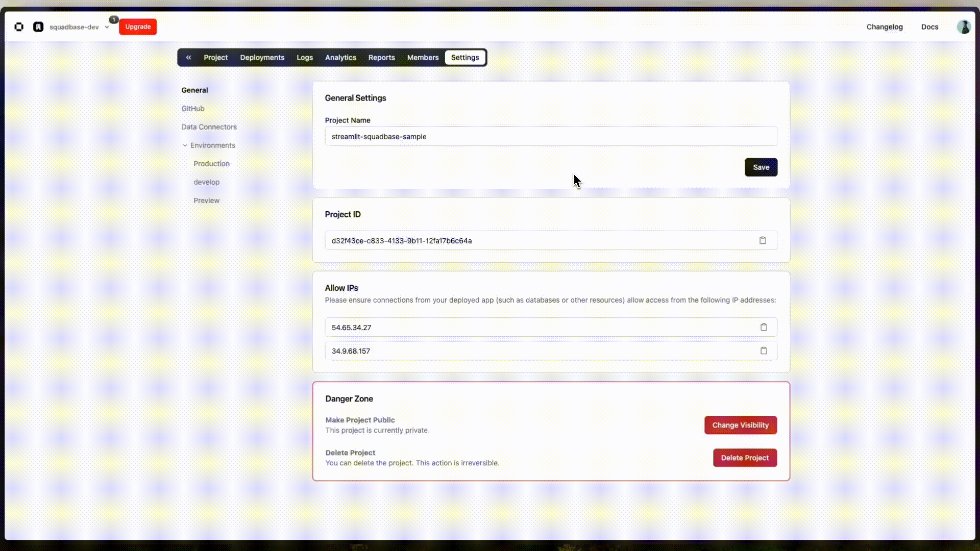Click the notification badge showing 1
This screenshot has height=551, width=980.
113,19
